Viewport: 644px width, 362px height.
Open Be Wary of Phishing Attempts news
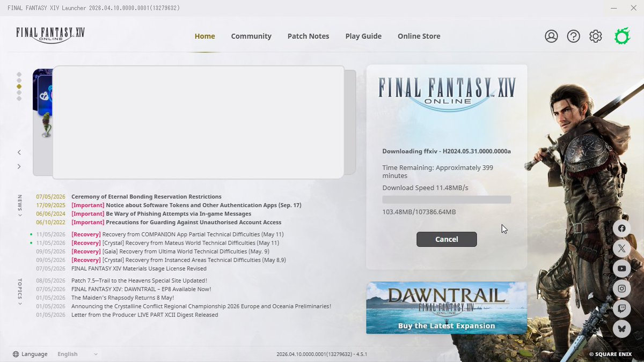click(x=161, y=213)
